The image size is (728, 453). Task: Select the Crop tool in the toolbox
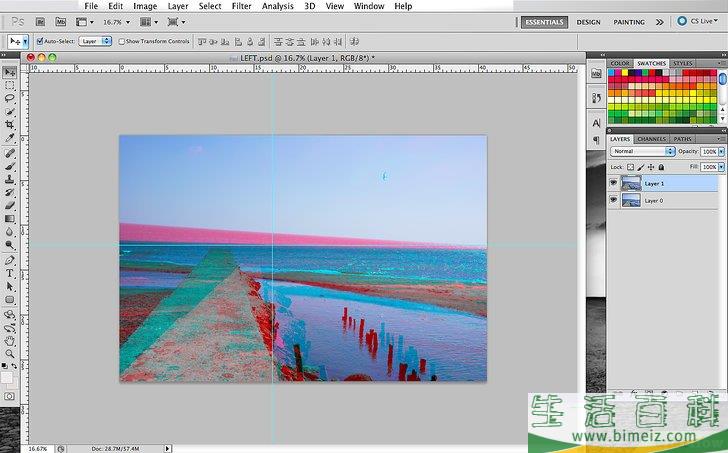click(x=10, y=125)
